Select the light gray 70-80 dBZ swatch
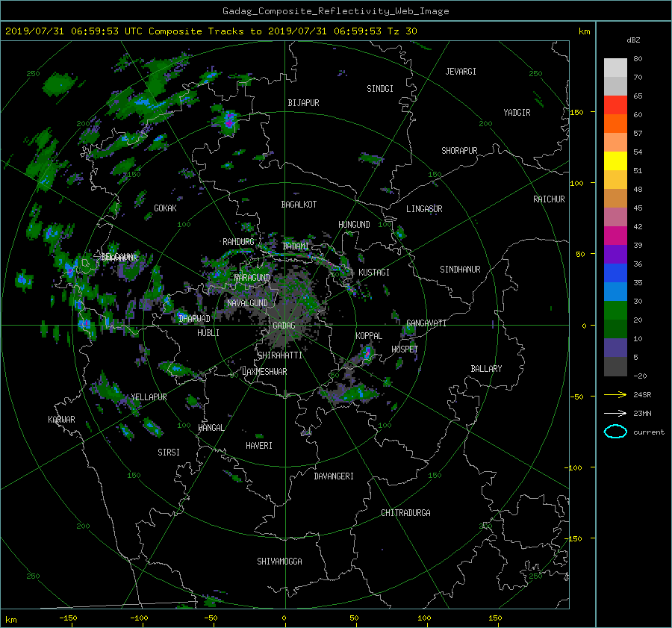 point(615,68)
